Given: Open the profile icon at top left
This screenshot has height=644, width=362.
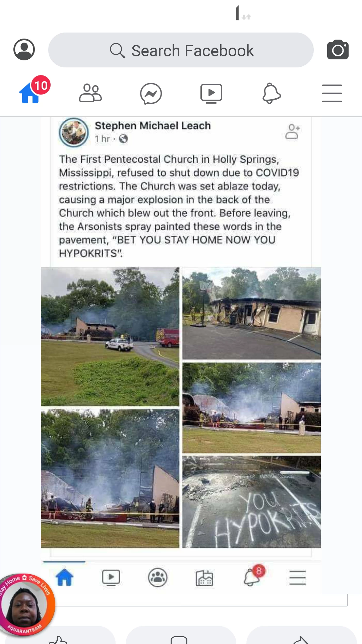Looking at the screenshot, I should (24, 50).
